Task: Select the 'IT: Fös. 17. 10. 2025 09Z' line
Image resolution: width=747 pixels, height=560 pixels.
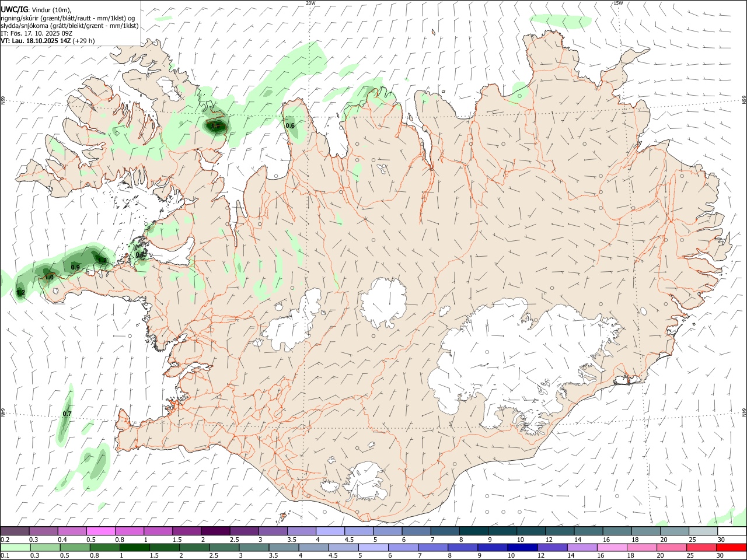Action: point(36,33)
